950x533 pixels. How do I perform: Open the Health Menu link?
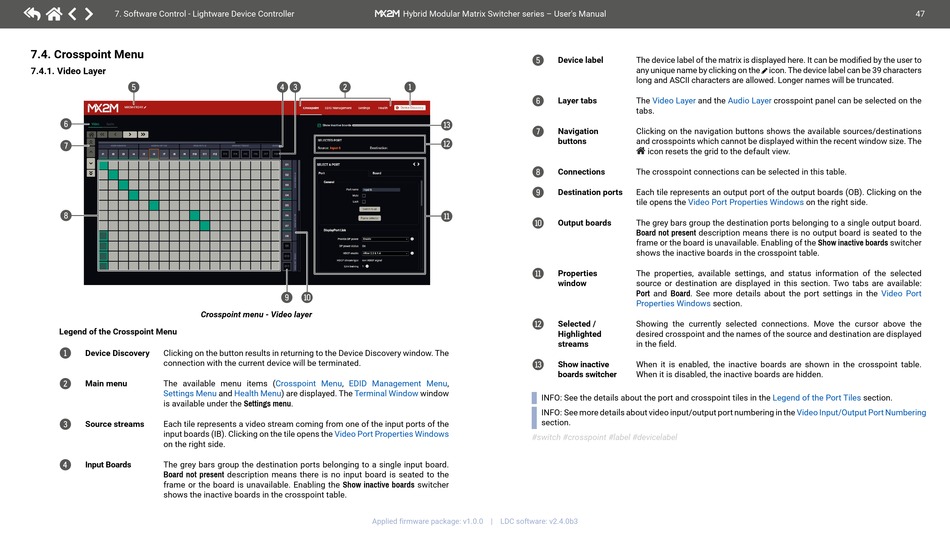257,394
